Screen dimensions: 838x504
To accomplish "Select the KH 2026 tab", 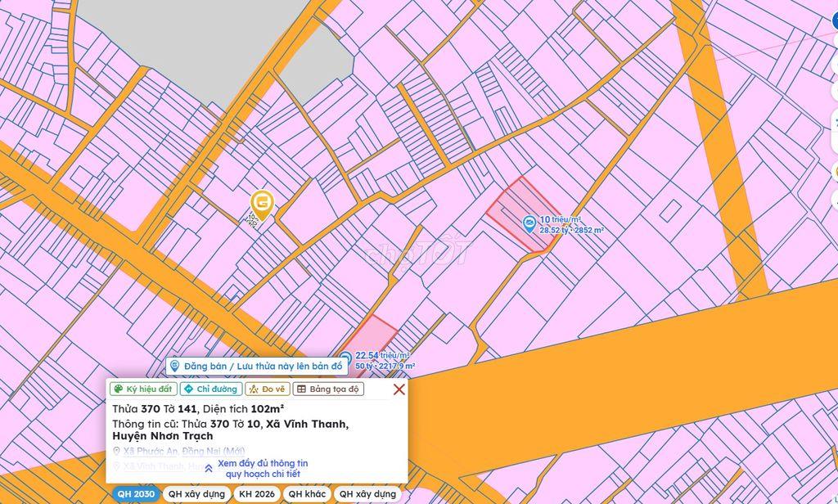I will pos(257,494).
